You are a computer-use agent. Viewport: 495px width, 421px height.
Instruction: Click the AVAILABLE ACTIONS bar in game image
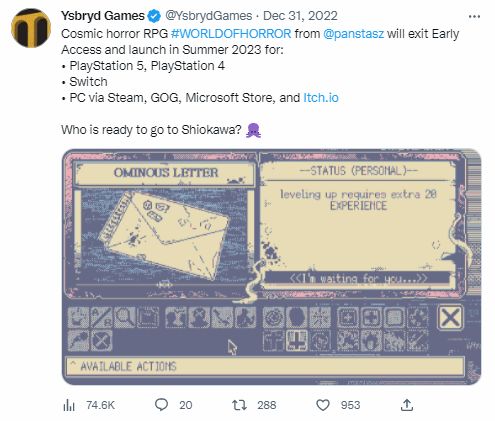coord(265,366)
